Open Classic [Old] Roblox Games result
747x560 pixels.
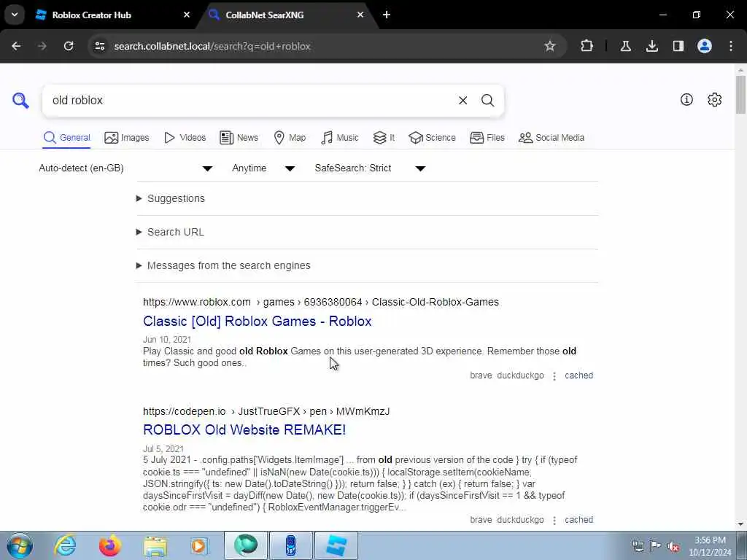click(258, 321)
